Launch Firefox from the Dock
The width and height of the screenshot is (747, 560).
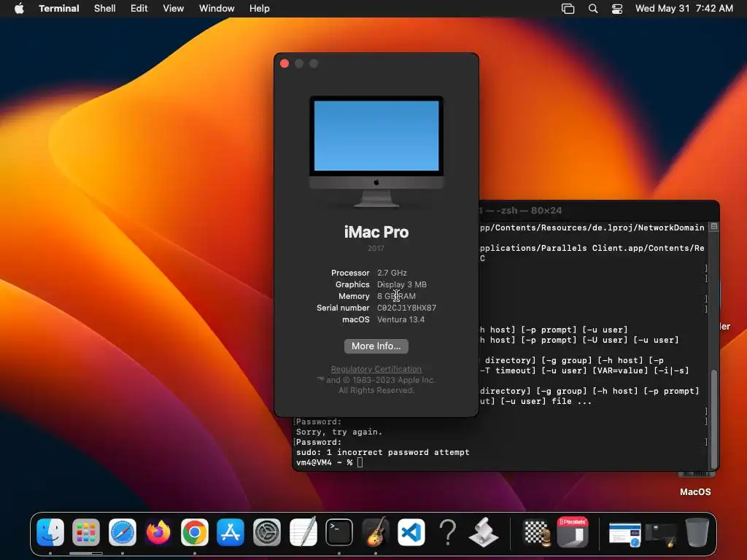pyautogui.click(x=158, y=532)
